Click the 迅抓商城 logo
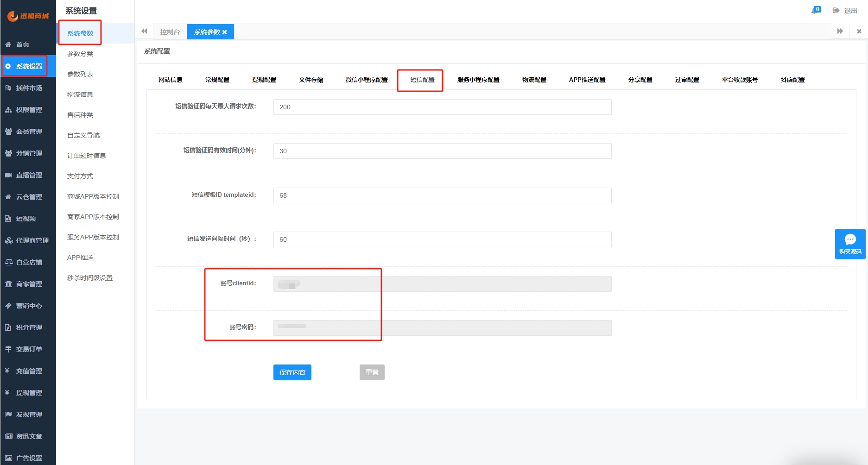The height and width of the screenshot is (465, 868). 28,16
